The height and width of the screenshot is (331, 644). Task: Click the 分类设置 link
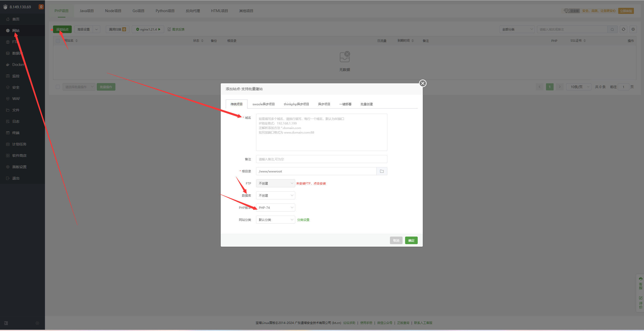303,220
